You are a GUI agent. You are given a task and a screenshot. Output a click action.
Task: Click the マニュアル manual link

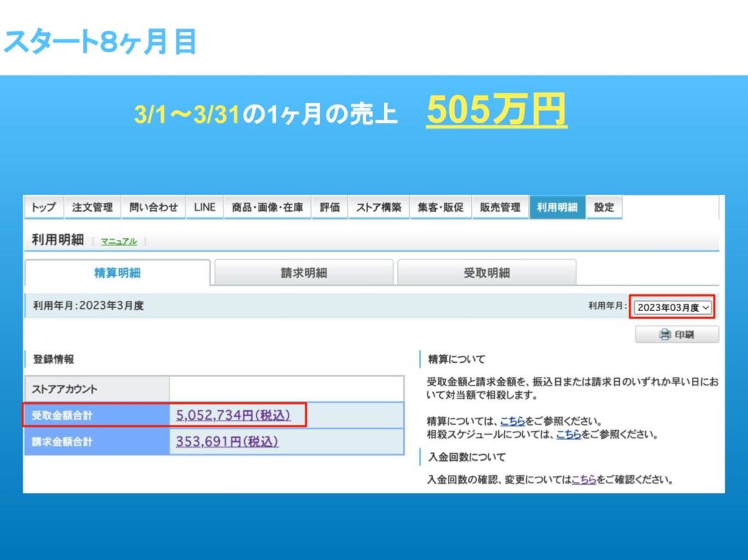118,242
